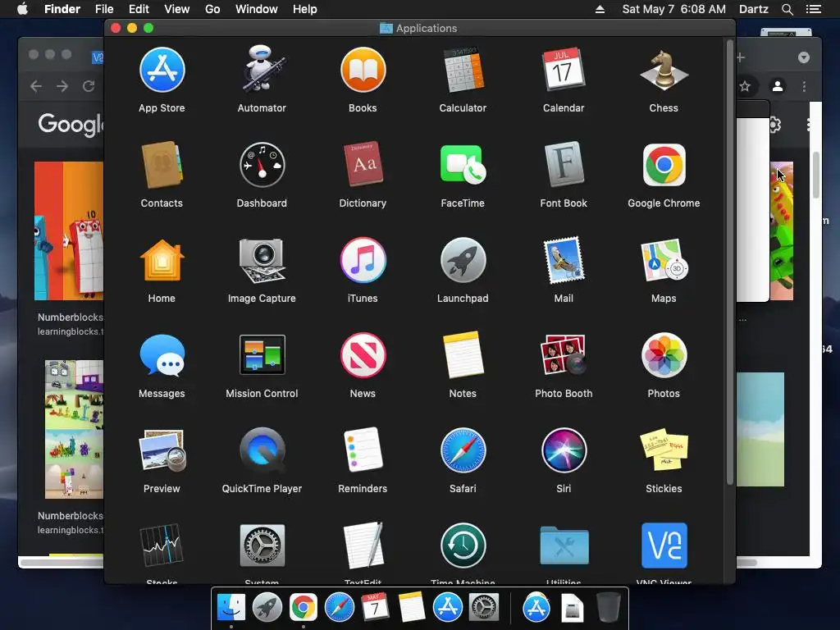Click the Google settings gear in Chrome
The height and width of the screenshot is (630, 840).
(774, 125)
